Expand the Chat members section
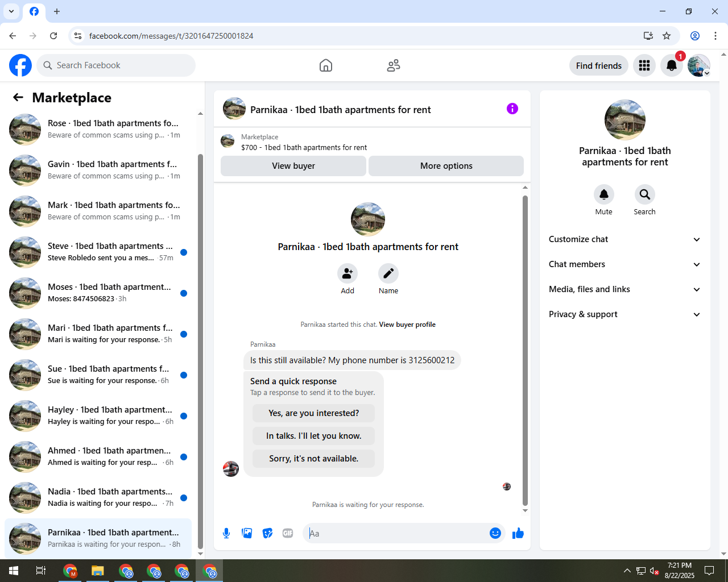 [x=625, y=264]
